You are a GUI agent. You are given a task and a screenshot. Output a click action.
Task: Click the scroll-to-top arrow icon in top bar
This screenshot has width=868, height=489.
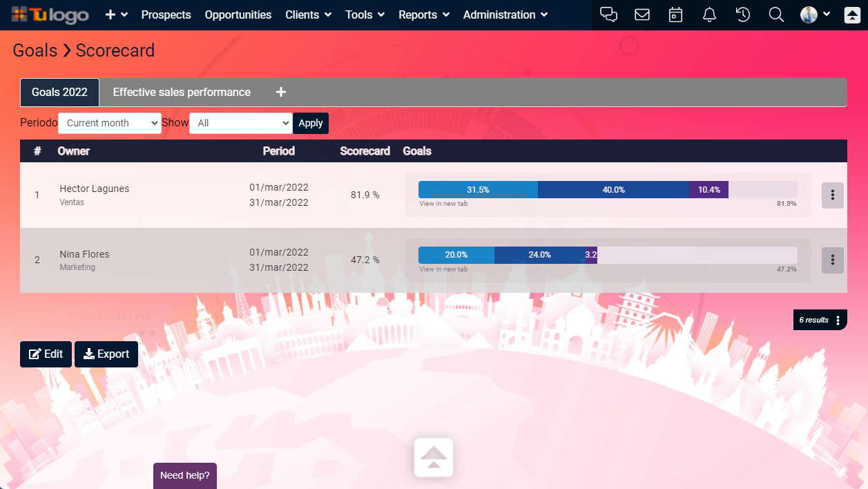(x=851, y=14)
